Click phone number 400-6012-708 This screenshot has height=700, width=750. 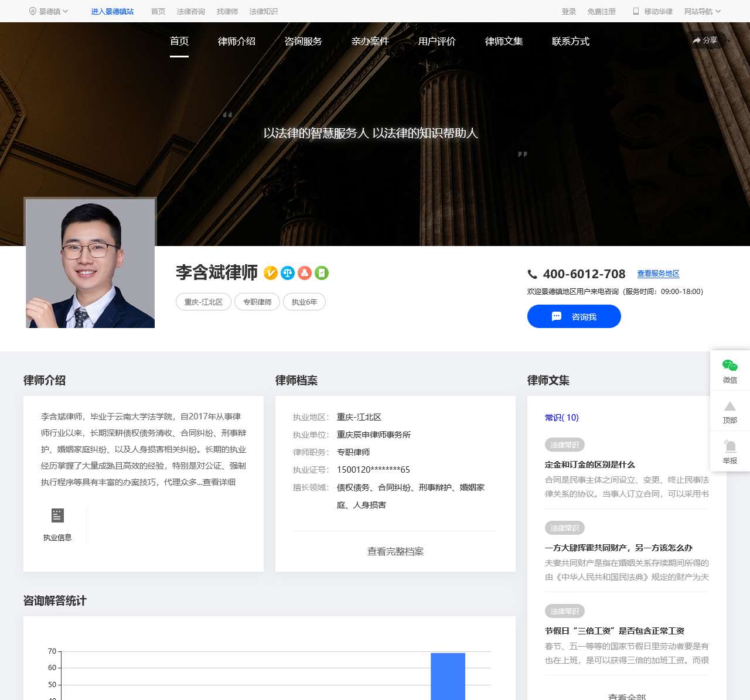tap(584, 274)
